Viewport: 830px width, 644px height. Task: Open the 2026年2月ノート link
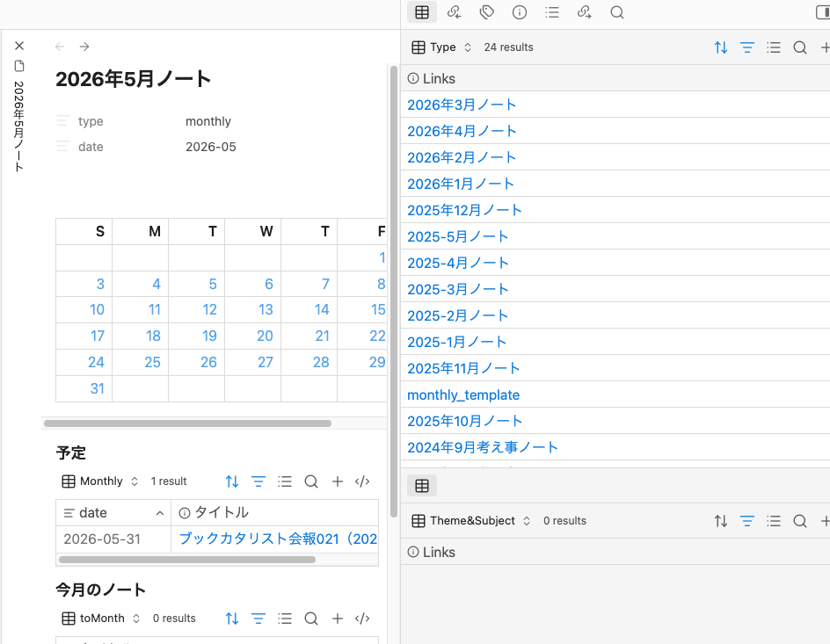coord(462,157)
